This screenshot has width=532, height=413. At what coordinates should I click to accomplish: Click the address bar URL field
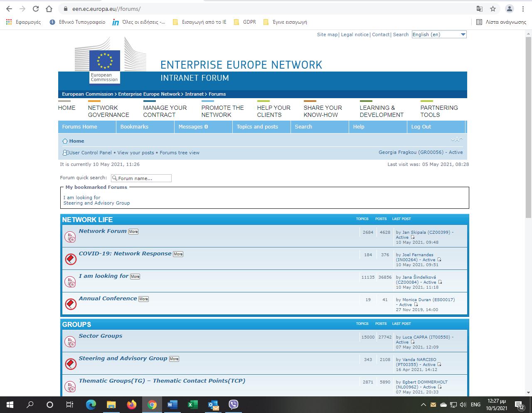pos(266,9)
